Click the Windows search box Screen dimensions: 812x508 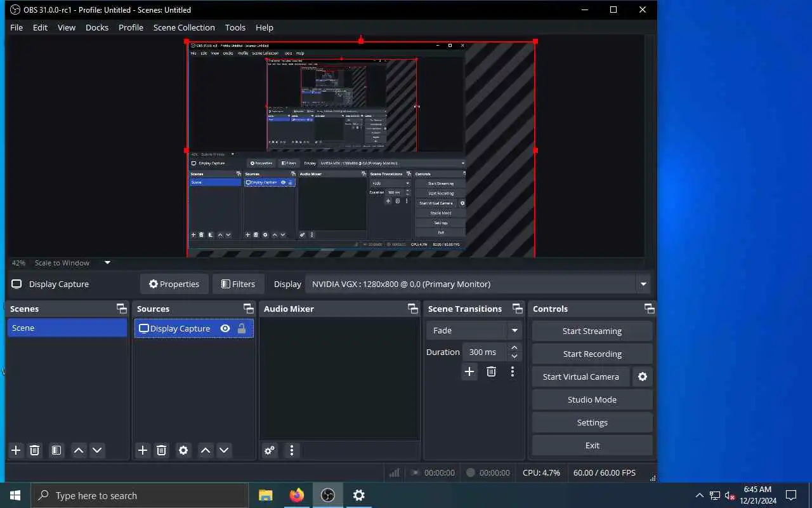coord(140,495)
